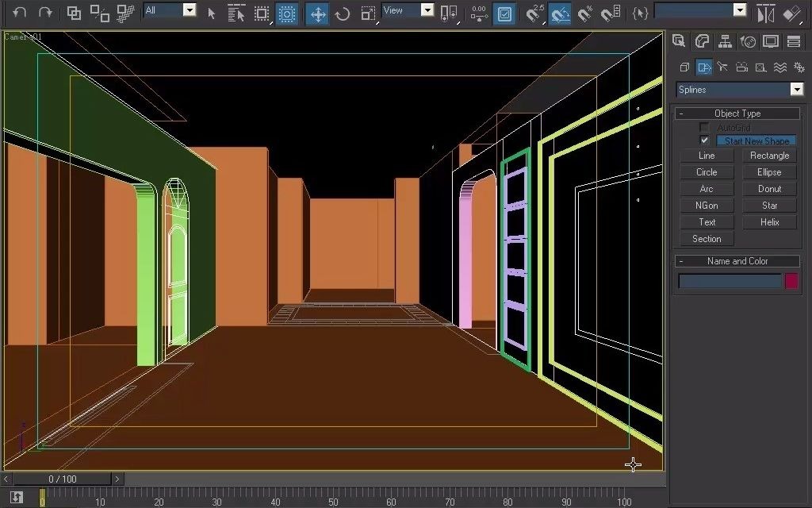Open the Splines category dropdown

coord(797,90)
